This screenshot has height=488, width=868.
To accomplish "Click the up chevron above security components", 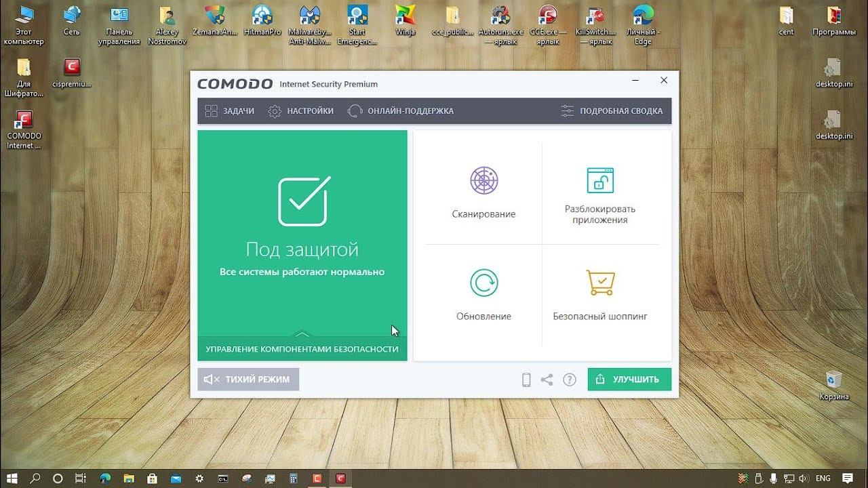I will point(302,333).
